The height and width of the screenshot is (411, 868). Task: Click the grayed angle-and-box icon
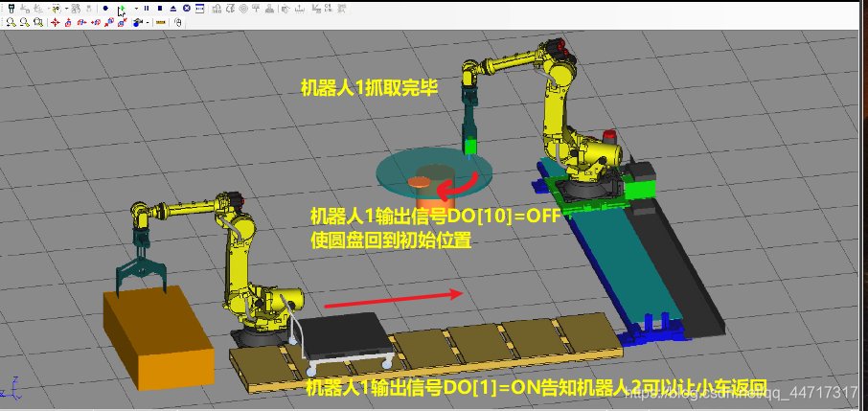pyautogui.click(x=316, y=9)
